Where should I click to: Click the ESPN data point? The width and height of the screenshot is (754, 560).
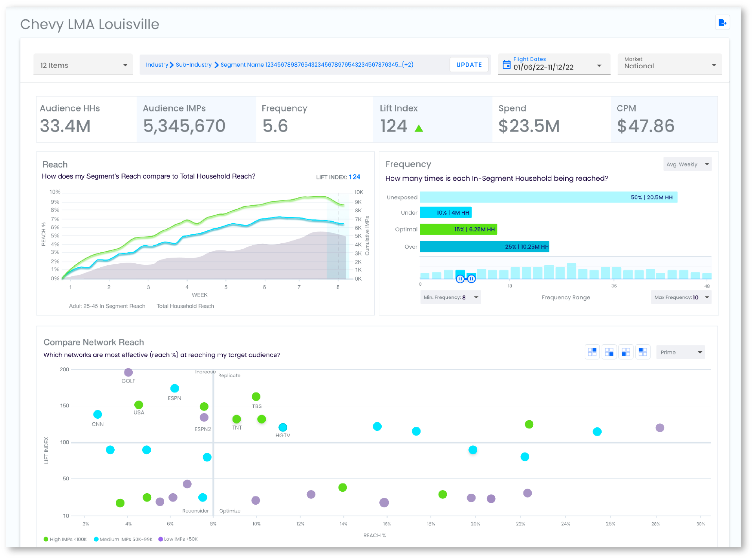[x=175, y=388]
